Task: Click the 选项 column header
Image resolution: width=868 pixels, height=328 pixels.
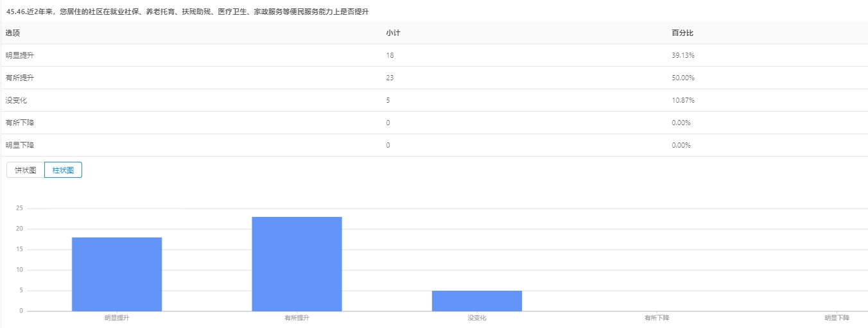Action: (13, 33)
